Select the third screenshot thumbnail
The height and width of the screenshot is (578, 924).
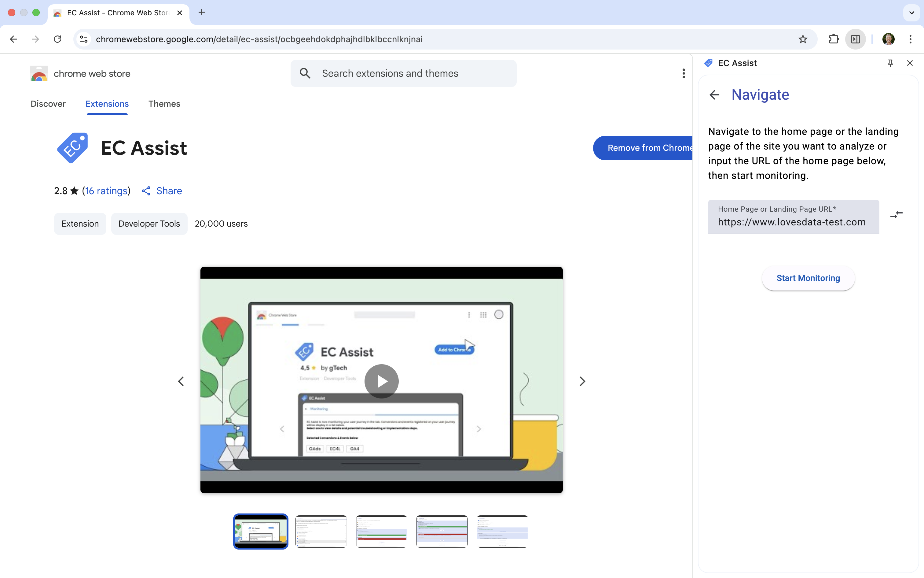tap(381, 532)
